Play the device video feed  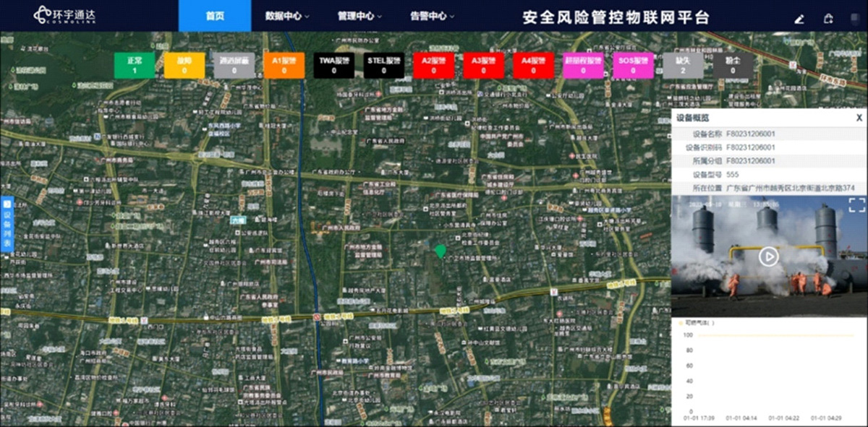[769, 256]
